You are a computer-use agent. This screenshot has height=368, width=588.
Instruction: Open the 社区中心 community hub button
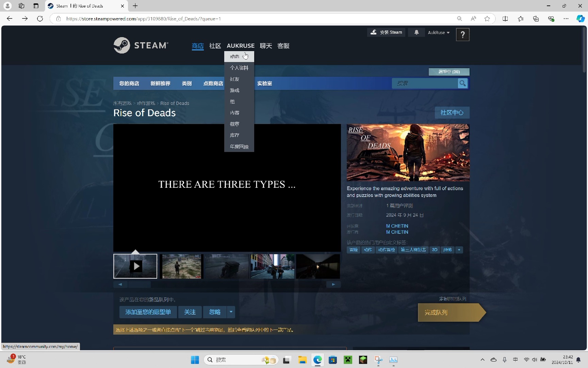pos(452,112)
